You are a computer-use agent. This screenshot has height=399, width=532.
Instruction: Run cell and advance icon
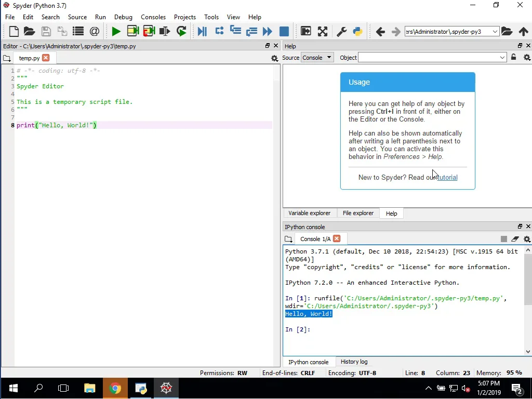pyautogui.click(x=149, y=32)
